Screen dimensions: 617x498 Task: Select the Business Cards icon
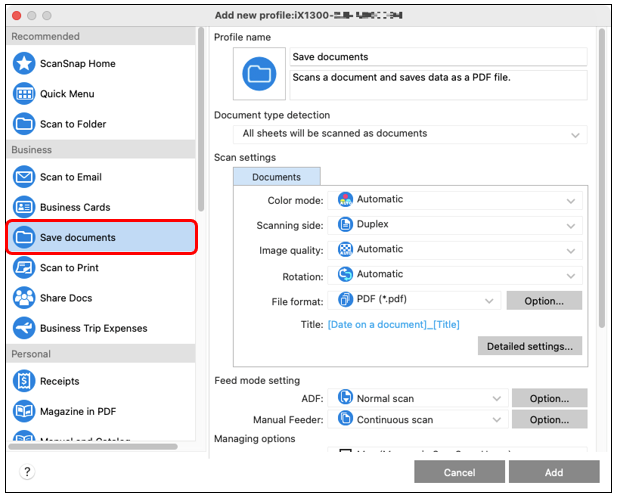point(24,207)
